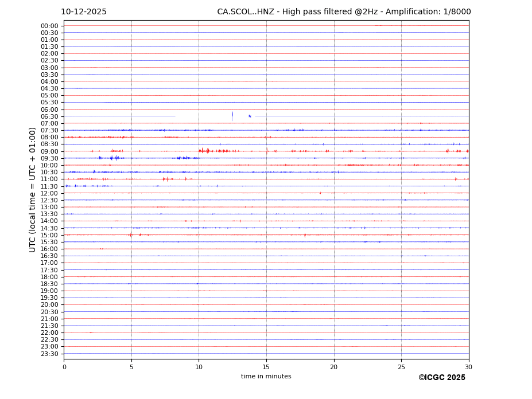This screenshot has height=399, width=532.
Task: Select the x-axis tick label 20
Action: pos(334,367)
